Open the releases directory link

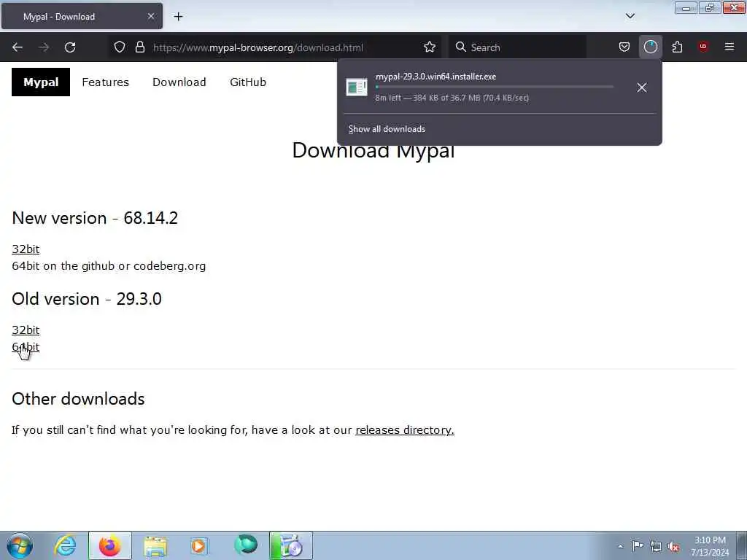tap(405, 430)
